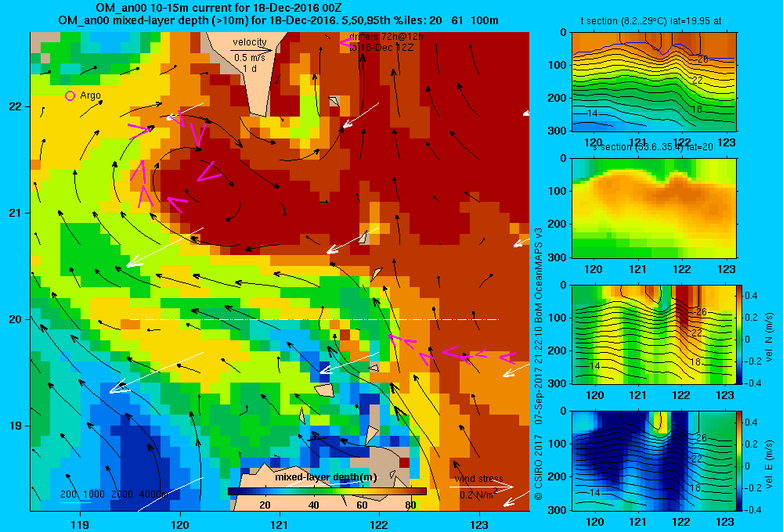The height and width of the screenshot is (532, 783).
Task: Click the '20' tick on the mixed-layer colorbar
Action: pyautogui.click(x=265, y=505)
